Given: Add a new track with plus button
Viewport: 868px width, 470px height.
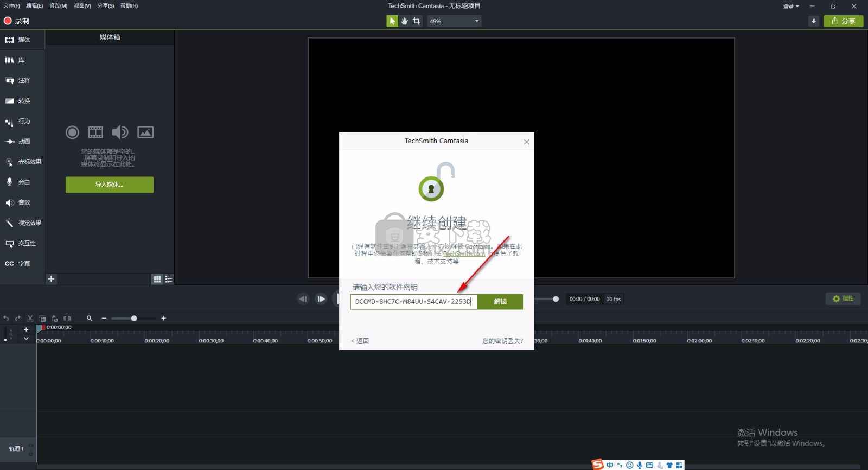Looking at the screenshot, I should coord(26,329).
